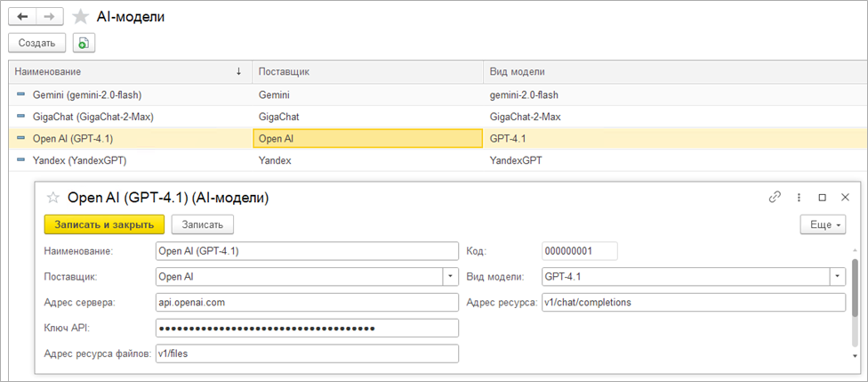Screen dimensions: 868x382
Task: Go back with the left arrow button
Action: (x=23, y=17)
